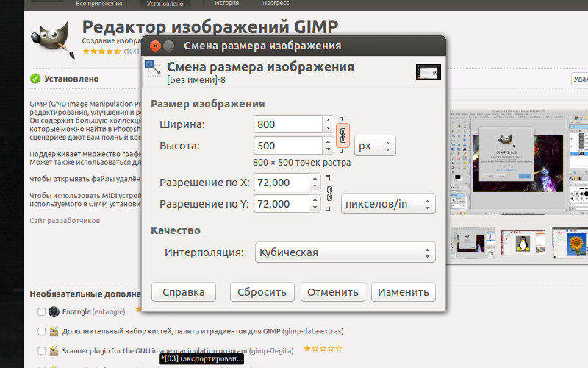Viewport: 588px width, 368px height.
Task: Click the Высота field showing 500
Action: 288,146
